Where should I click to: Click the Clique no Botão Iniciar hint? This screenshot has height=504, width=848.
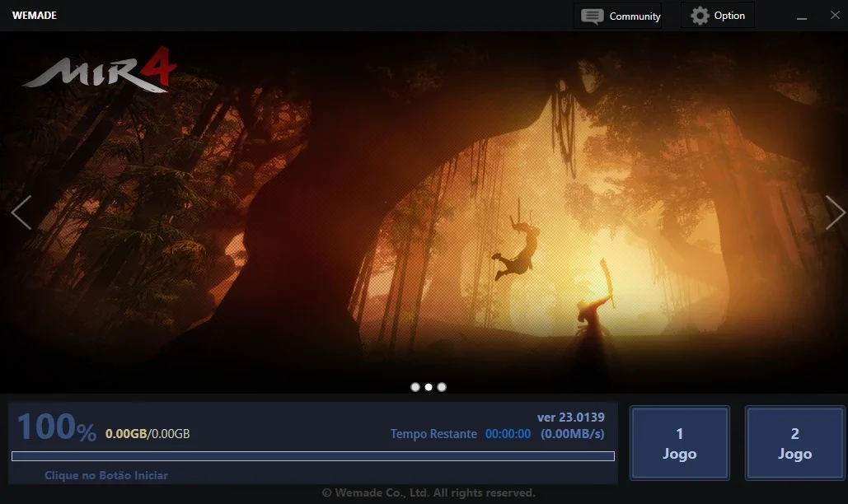click(106, 475)
